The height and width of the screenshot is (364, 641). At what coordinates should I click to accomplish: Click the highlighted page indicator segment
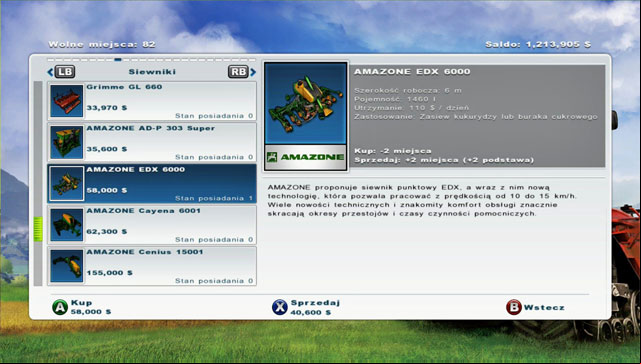(118, 60)
